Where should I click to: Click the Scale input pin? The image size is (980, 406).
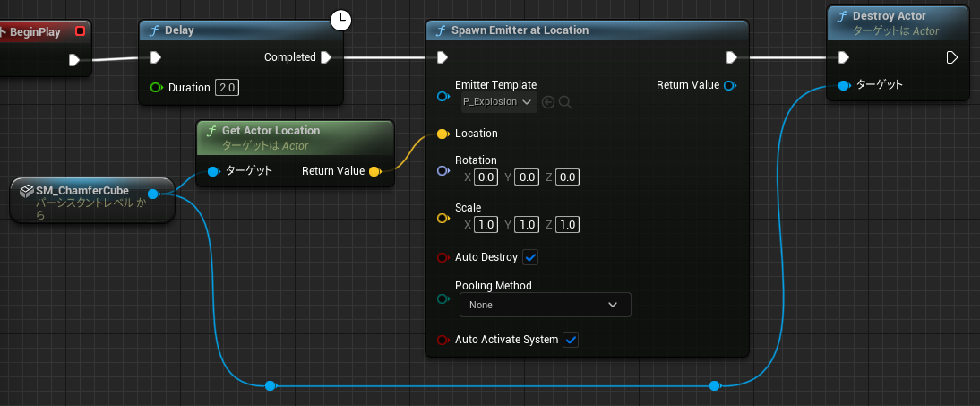(443, 219)
